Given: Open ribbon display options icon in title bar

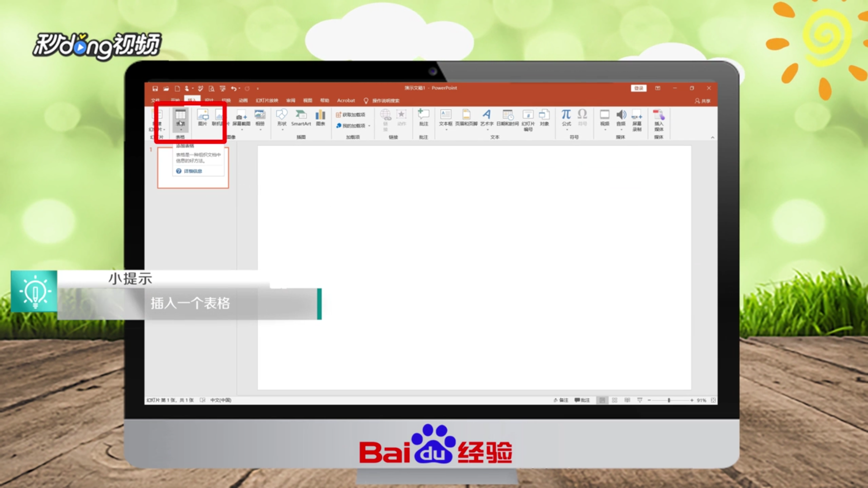Looking at the screenshot, I should 658,88.
